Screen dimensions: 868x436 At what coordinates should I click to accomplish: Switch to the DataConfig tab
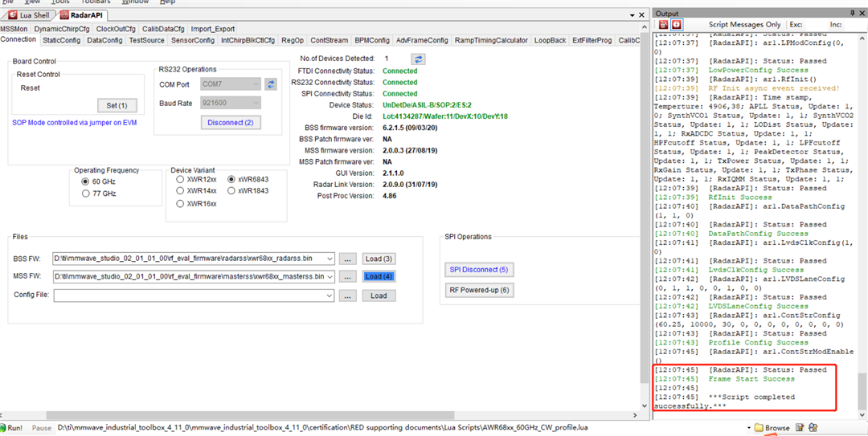(x=104, y=40)
